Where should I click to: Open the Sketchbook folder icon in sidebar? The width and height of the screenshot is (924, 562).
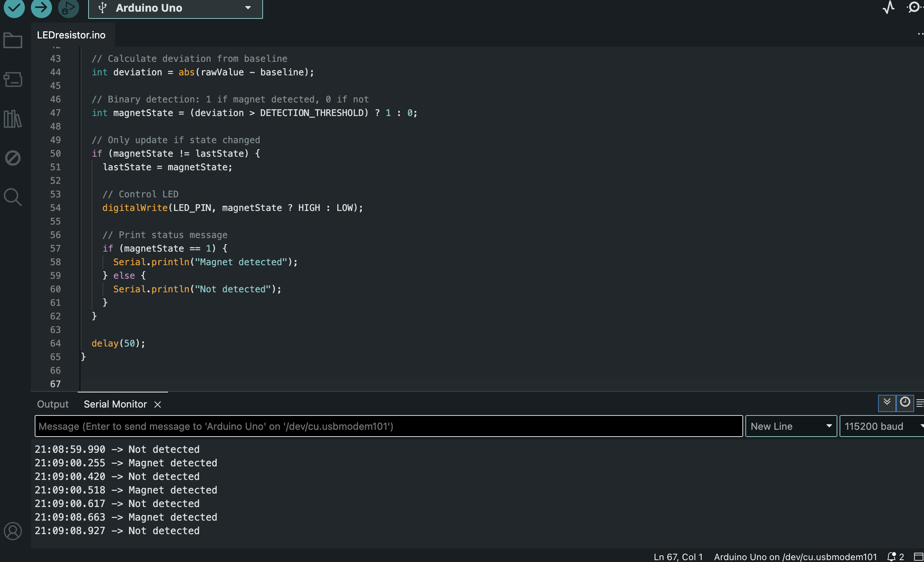pos(13,40)
